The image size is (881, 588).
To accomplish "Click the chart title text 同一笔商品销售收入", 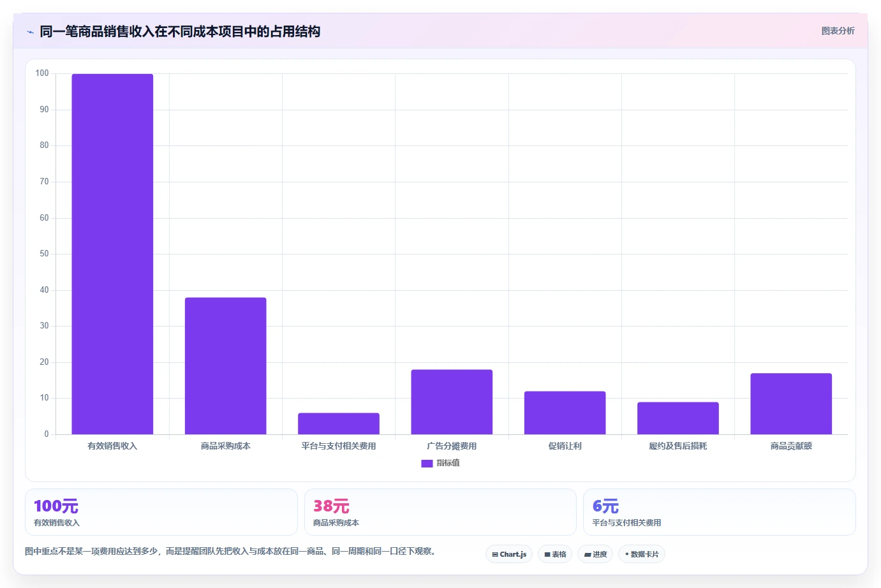I will [x=97, y=31].
